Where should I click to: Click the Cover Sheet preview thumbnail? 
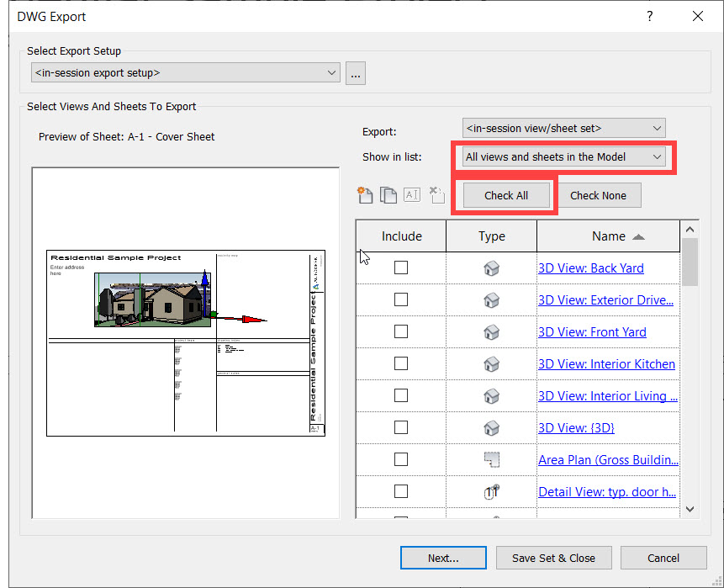point(186,342)
